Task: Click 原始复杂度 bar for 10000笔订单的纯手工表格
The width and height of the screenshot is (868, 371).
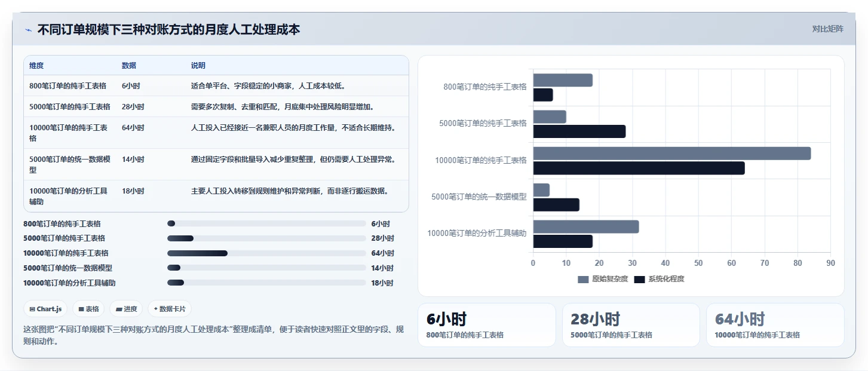Action: pos(672,154)
